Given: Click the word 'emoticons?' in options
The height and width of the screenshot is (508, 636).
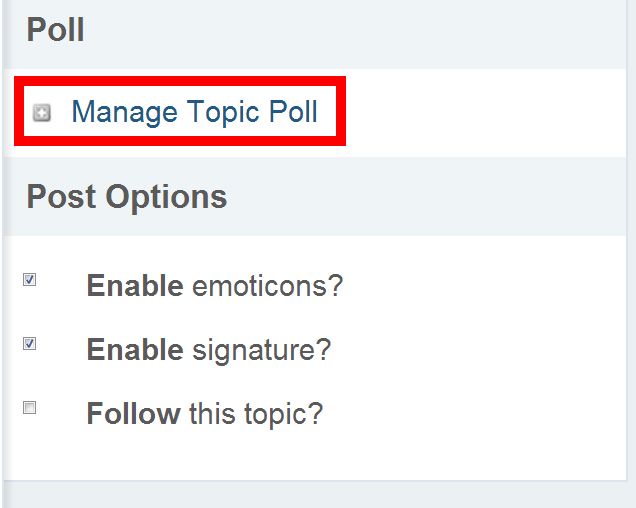Looking at the screenshot, I should (267, 286).
